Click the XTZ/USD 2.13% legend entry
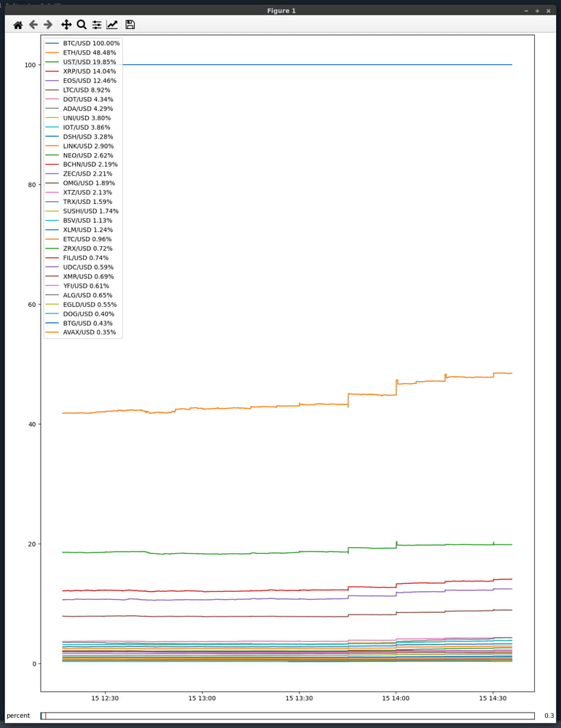 point(79,192)
